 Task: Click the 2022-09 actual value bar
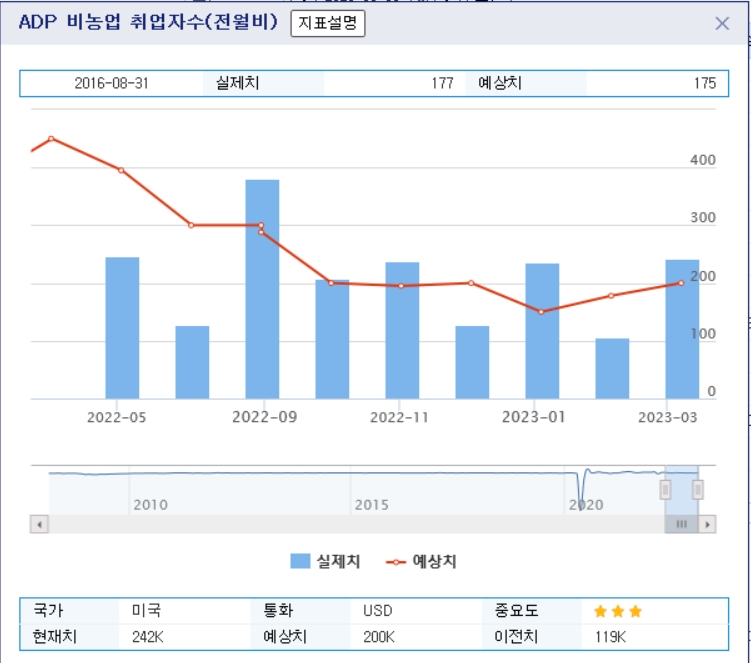click(x=262, y=289)
